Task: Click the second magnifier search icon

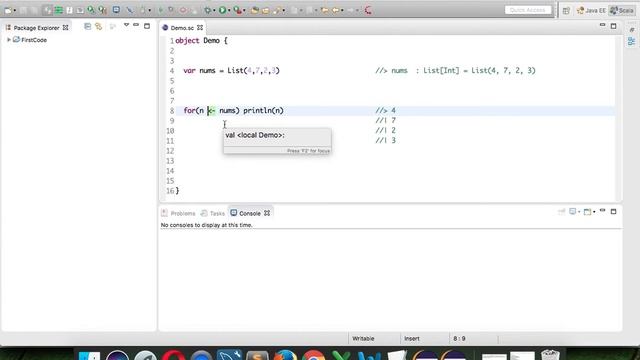Action: pyautogui.click(x=102, y=10)
